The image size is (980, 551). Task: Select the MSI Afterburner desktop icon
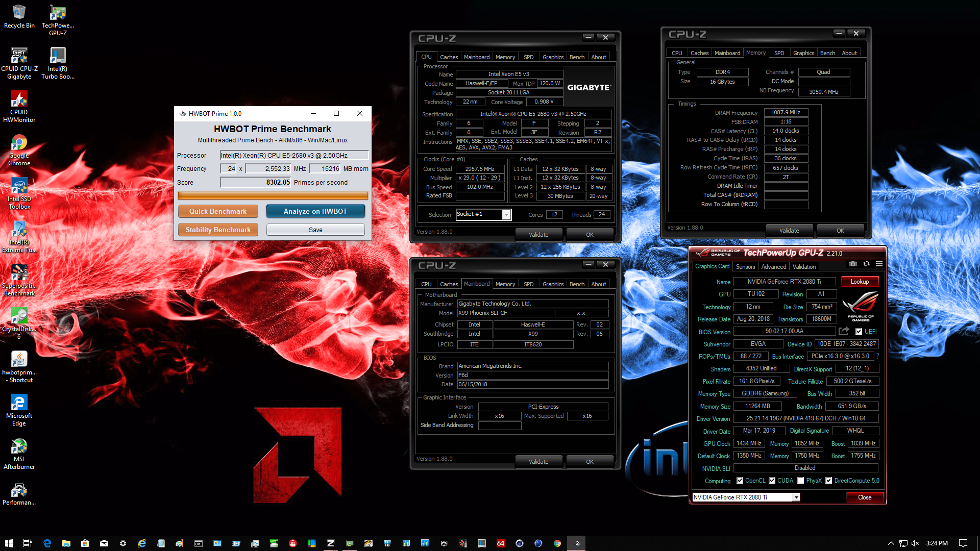(x=19, y=454)
